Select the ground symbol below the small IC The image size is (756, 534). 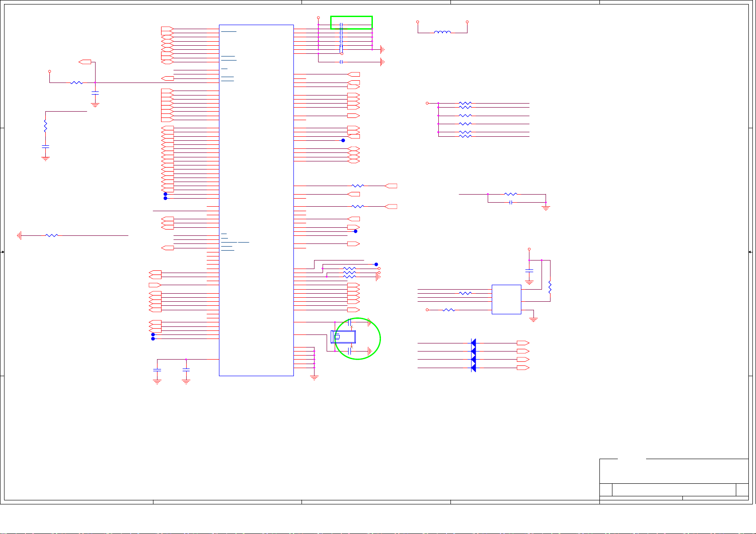point(533,320)
